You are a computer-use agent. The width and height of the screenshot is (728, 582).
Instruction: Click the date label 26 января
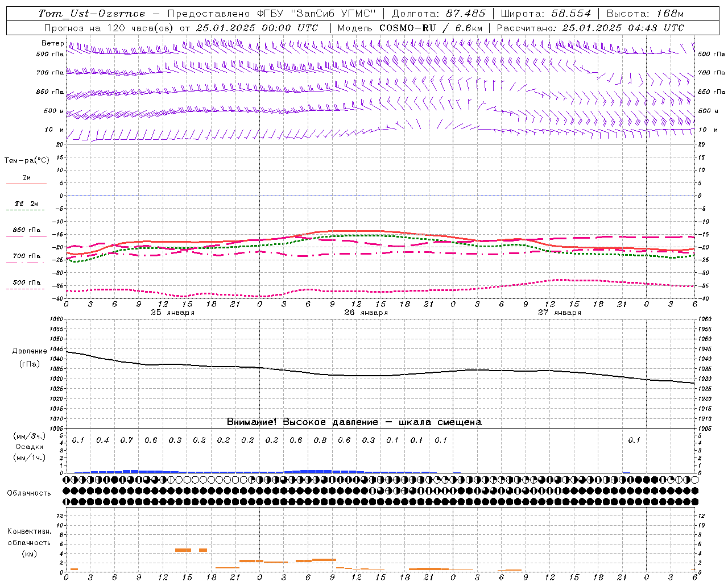(x=366, y=313)
